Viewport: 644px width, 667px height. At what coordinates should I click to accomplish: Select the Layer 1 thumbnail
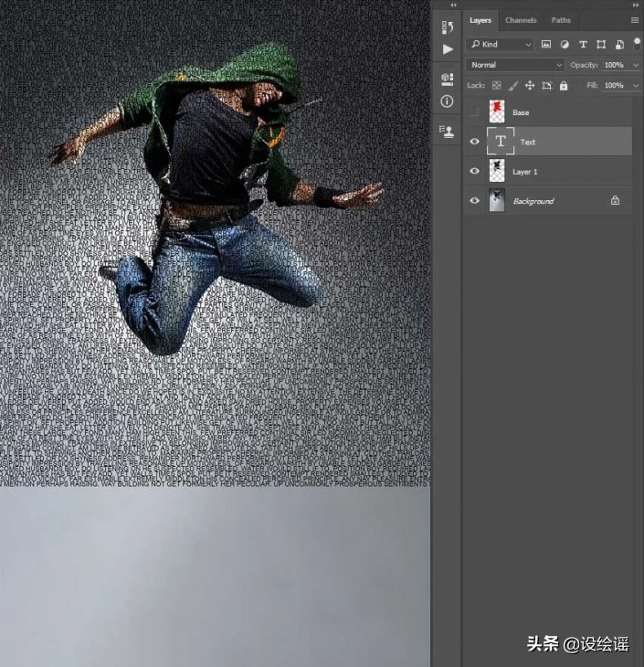click(497, 171)
